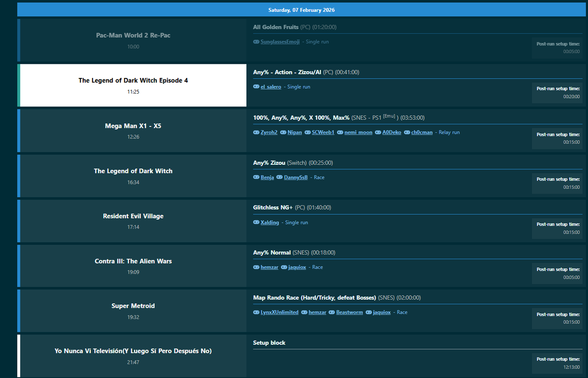Screen dimensions: 588x378
Task: Select The Legend of Dark Witch Episode 4 title
Action: pyautogui.click(x=133, y=80)
